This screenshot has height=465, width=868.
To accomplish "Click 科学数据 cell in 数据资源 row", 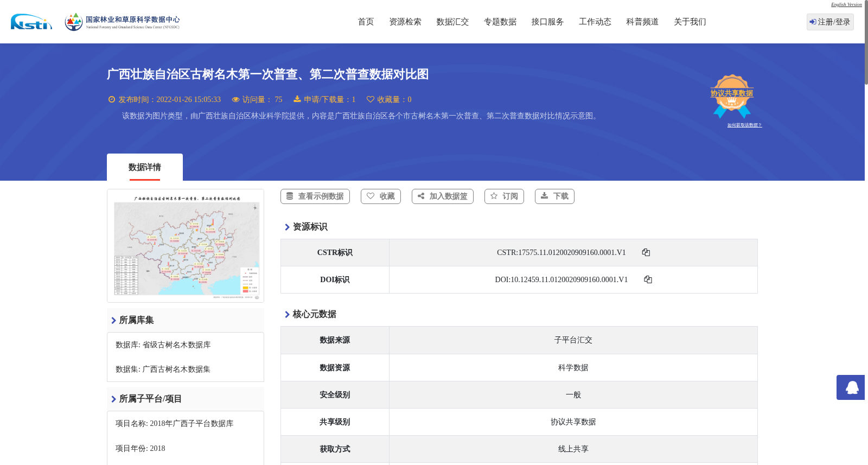I will (573, 368).
